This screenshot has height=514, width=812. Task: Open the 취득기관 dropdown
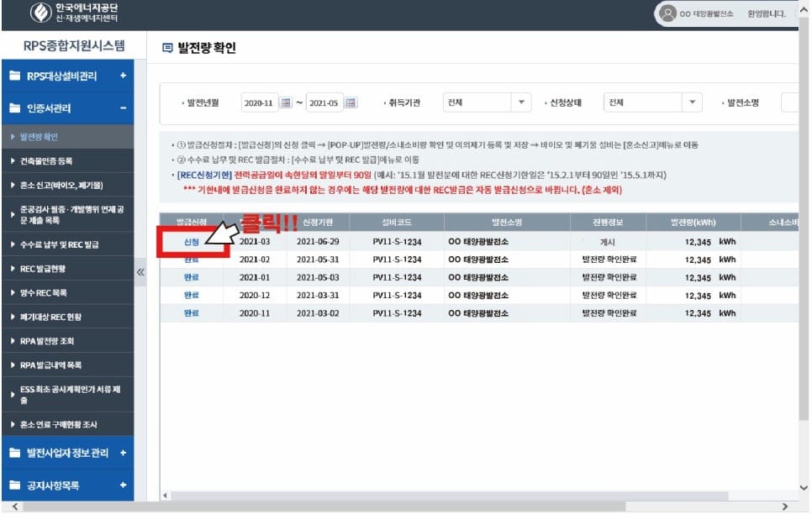(523, 101)
